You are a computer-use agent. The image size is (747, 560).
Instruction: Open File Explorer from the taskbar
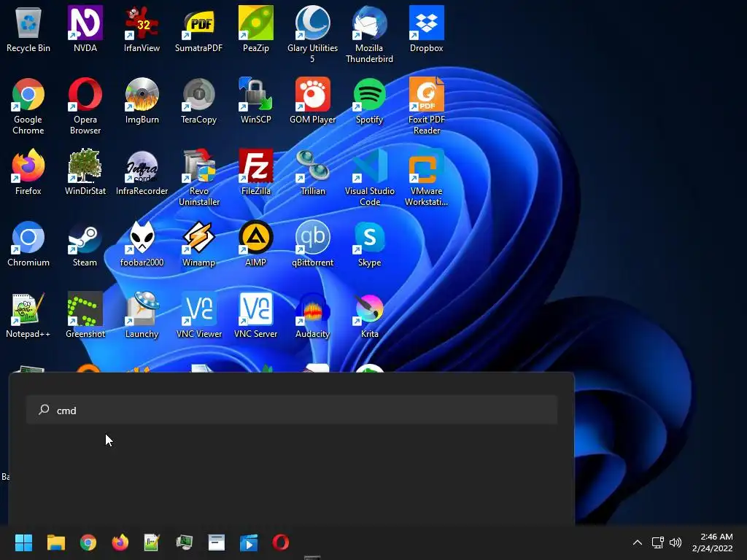(x=55, y=542)
